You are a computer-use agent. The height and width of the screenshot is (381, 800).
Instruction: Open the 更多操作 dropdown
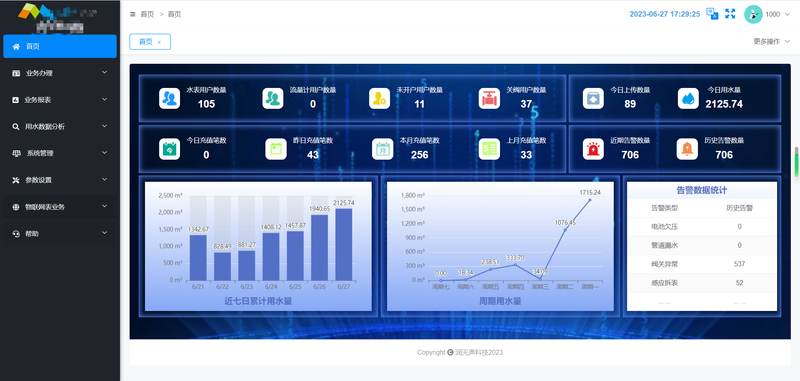772,42
